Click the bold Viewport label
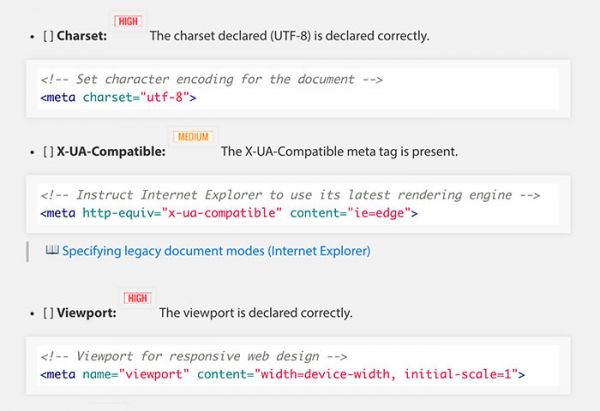The width and height of the screenshot is (600, 411). [87, 313]
